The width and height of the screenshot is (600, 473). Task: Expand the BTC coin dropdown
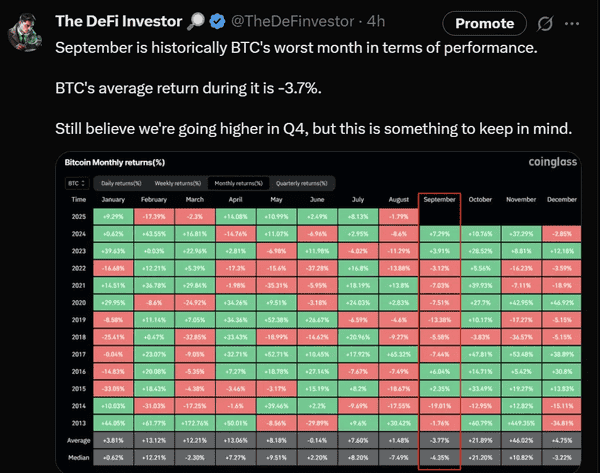pos(75,184)
